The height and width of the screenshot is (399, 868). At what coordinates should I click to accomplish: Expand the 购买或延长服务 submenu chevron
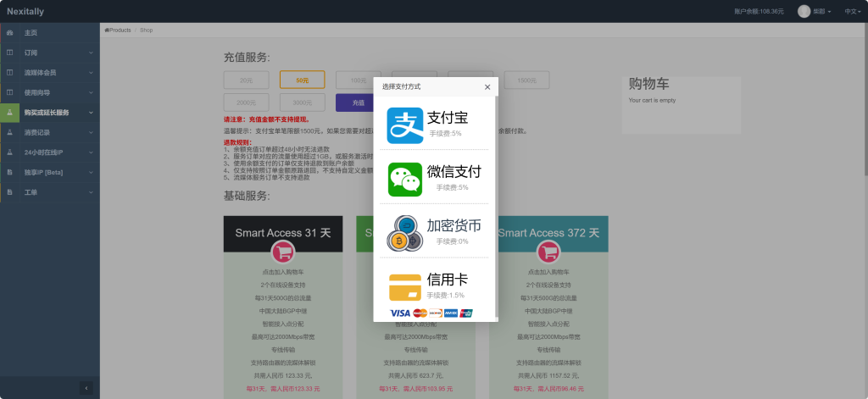(x=91, y=113)
